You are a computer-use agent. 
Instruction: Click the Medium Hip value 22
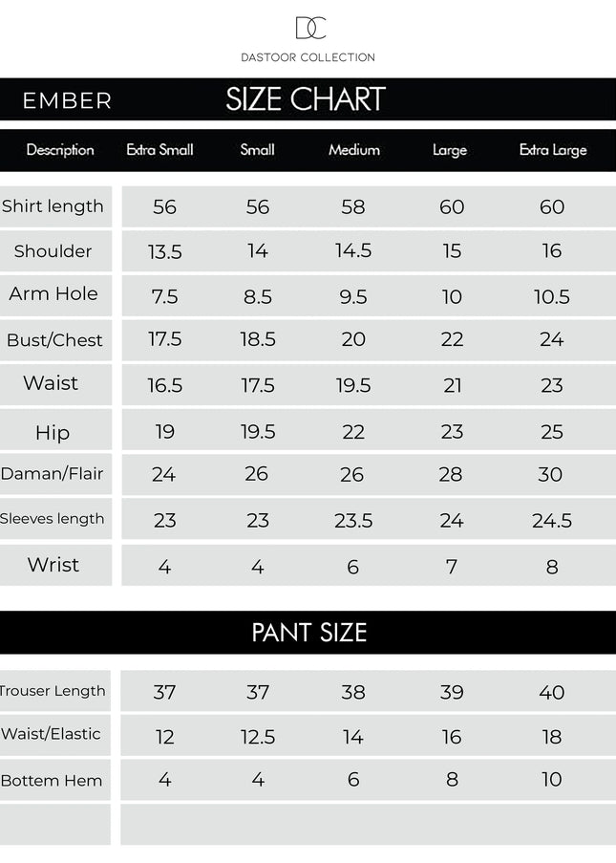click(x=353, y=432)
